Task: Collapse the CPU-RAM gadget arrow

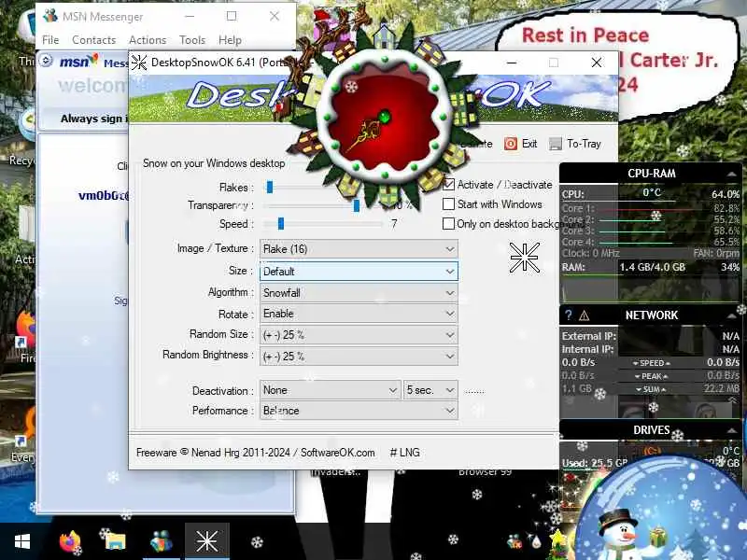Action: click(731, 175)
